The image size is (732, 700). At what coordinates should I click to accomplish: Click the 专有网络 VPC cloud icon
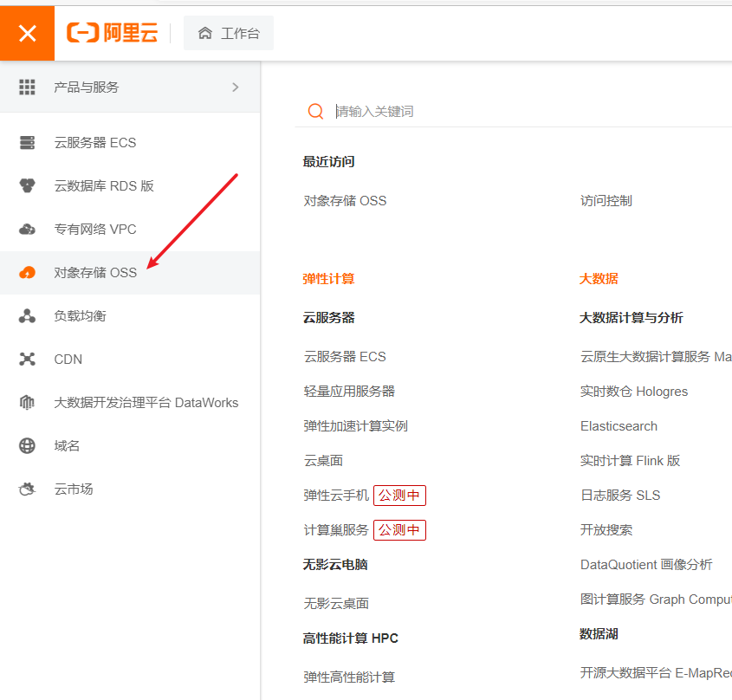(27, 230)
